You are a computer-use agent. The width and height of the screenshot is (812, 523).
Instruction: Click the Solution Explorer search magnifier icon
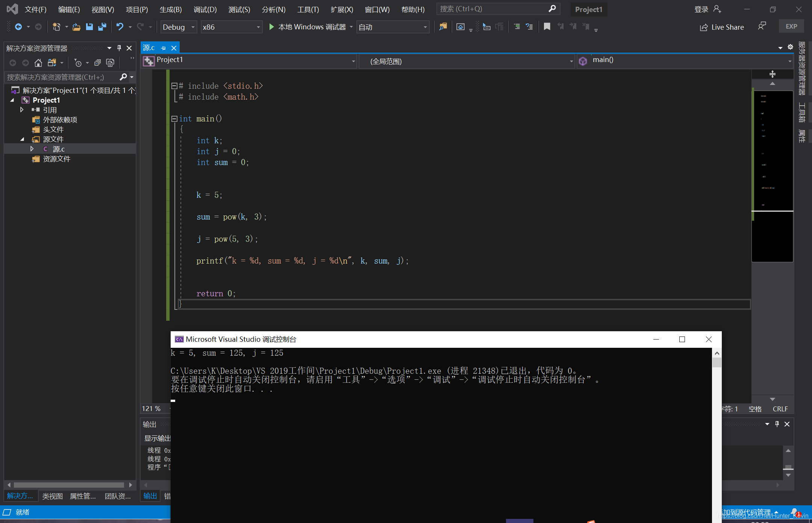123,77
